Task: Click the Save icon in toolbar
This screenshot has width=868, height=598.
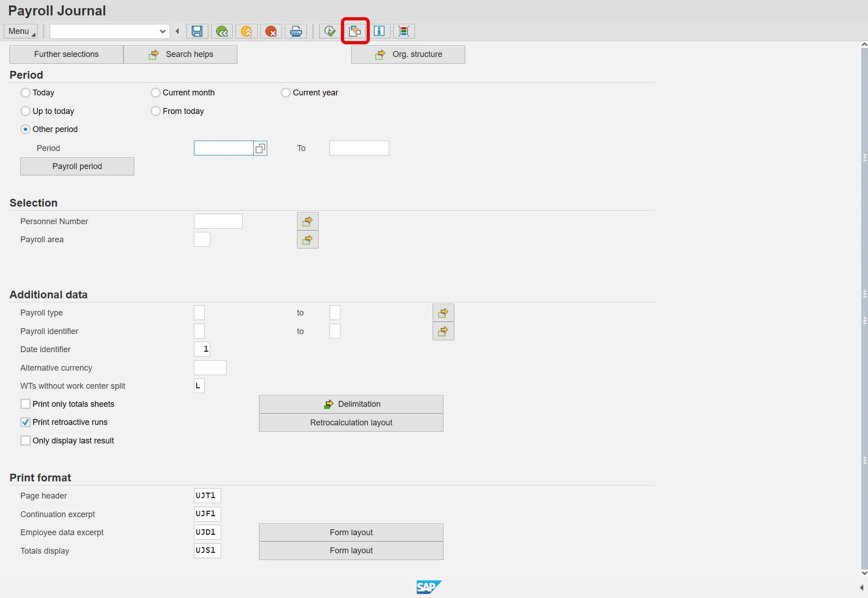Action: tap(197, 31)
